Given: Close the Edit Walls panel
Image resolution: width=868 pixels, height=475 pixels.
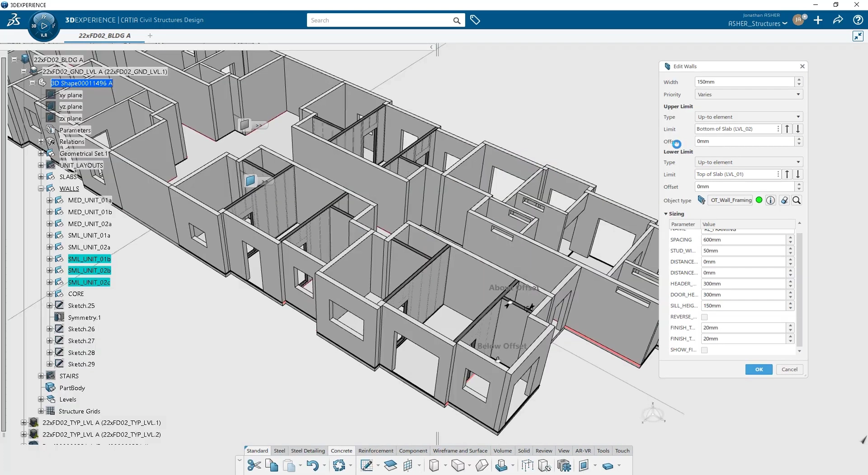Looking at the screenshot, I should click(802, 66).
